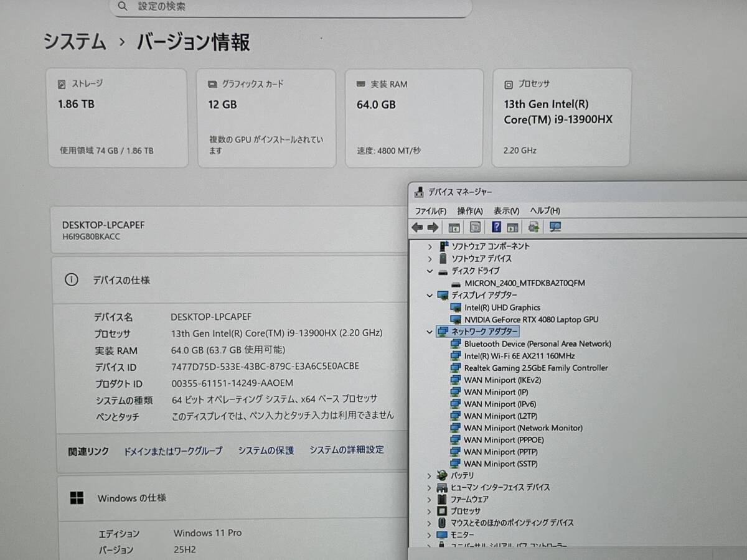This screenshot has width=747, height=560.
Task: Click the Windows logo beside Windows の仕様
Action: tap(77, 498)
